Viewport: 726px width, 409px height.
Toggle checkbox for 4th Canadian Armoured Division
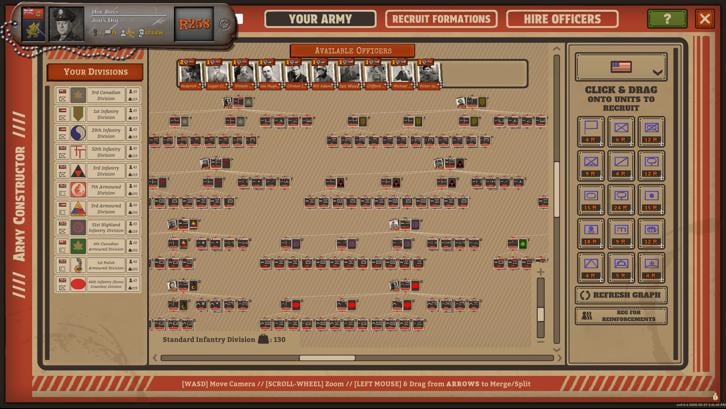point(63,250)
